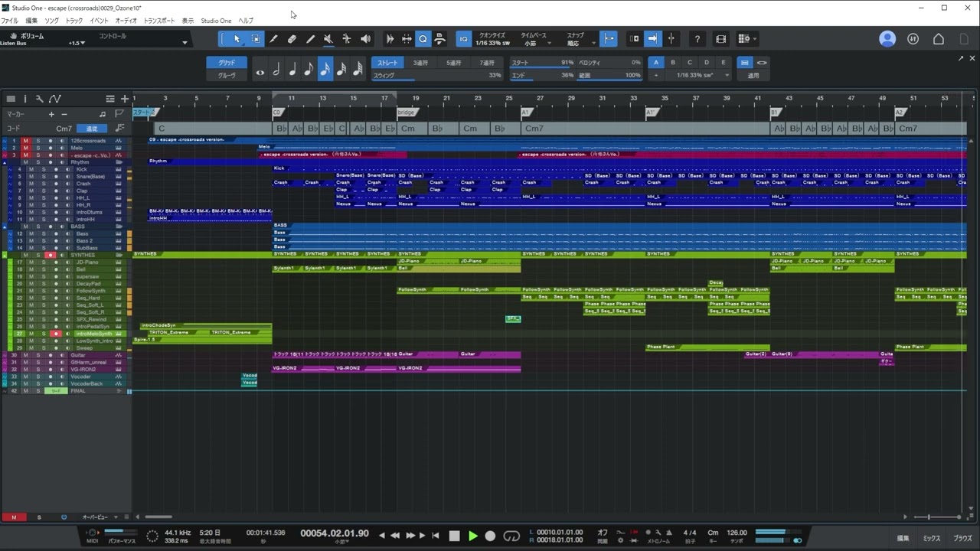The image size is (980, 551).
Task: Open the トラック menu
Action: pos(74,21)
